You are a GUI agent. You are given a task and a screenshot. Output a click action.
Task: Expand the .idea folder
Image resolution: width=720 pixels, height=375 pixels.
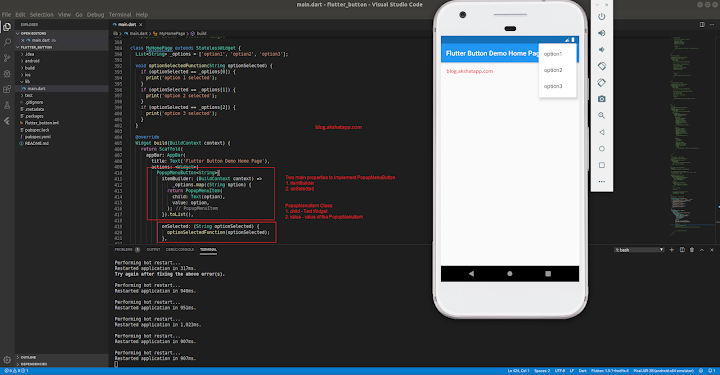pos(28,54)
